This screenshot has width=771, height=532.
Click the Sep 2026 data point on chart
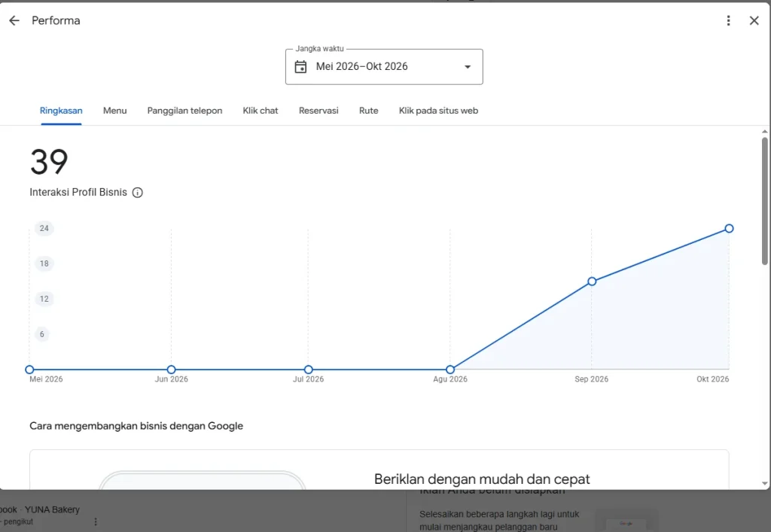coord(592,281)
